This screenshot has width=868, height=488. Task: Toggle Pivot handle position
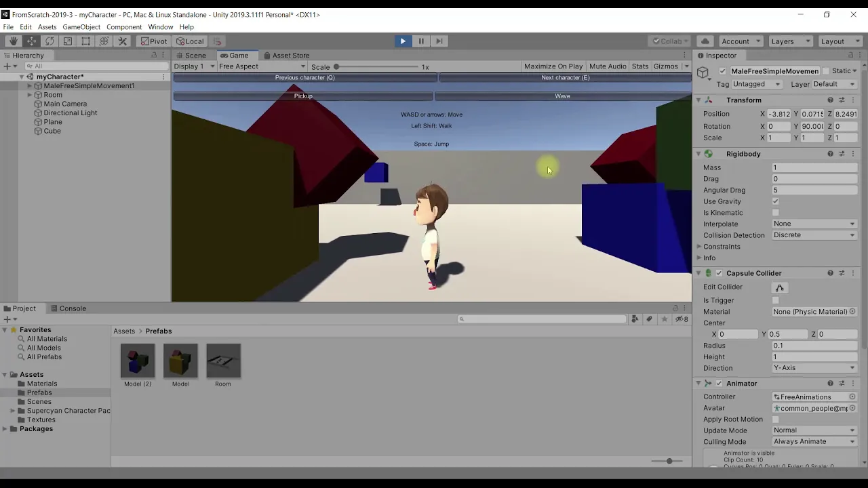tap(154, 41)
